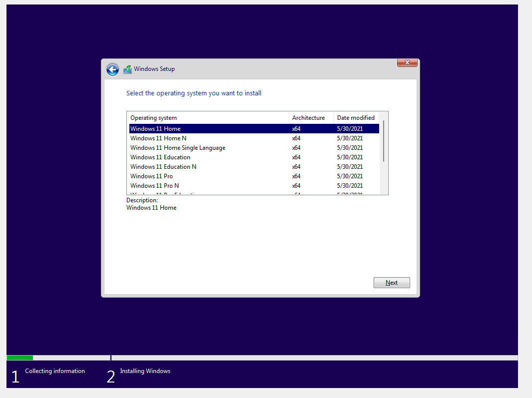Click x64 cell in Home N row
This screenshot has height=398, width=532.
(296, 138)
